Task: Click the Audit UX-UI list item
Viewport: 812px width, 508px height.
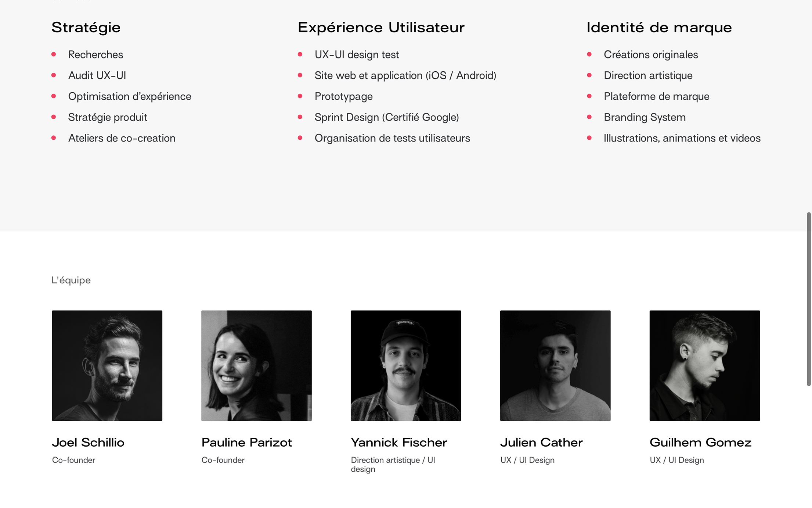Action: pyautogui.click(x=97, y=75)
